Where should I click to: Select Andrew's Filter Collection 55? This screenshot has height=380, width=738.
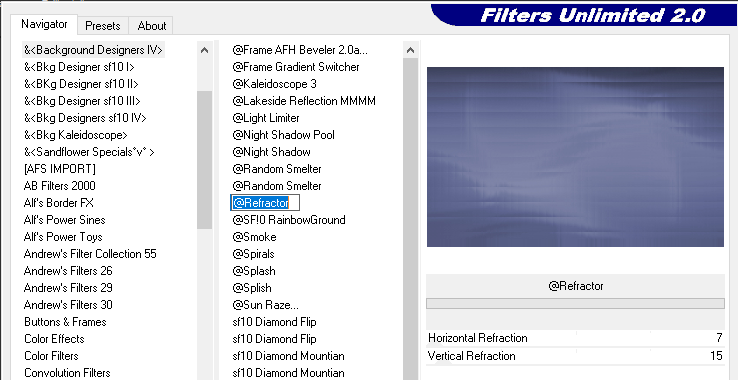click(90, 254)
